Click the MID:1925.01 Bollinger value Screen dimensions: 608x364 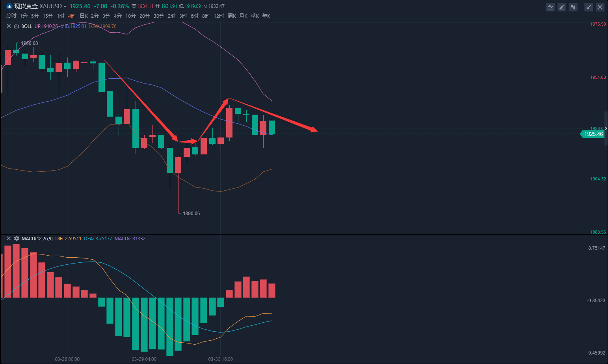(x=73, y=26)
